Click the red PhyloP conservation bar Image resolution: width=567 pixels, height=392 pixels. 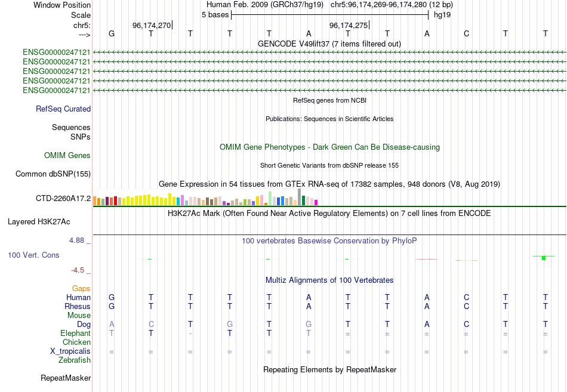click(x=427, y=260)
